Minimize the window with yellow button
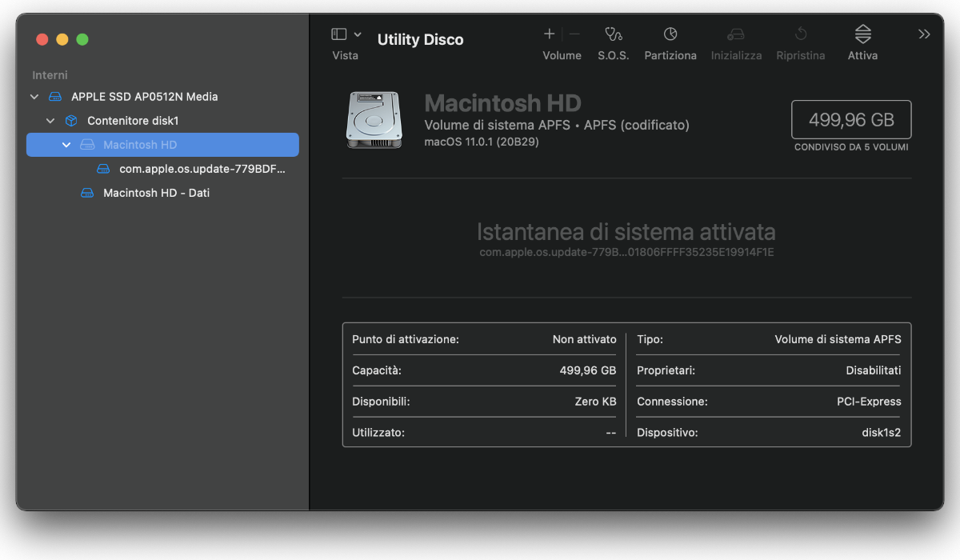 pyautogui.click(x=62, y=39)
